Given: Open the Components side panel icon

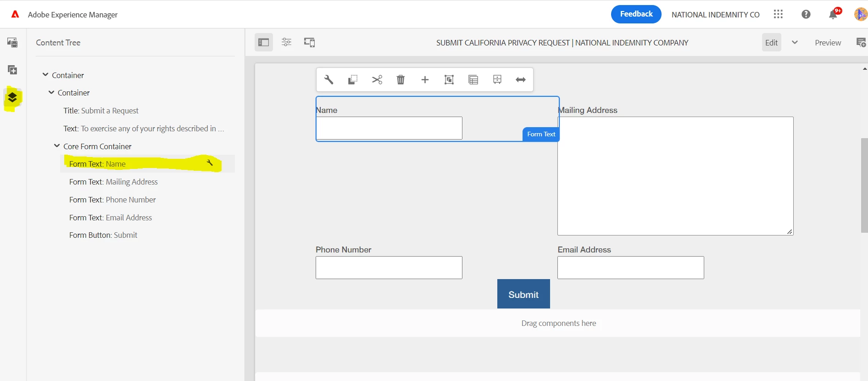Looking at the screenshot, I should pos(12,70).
